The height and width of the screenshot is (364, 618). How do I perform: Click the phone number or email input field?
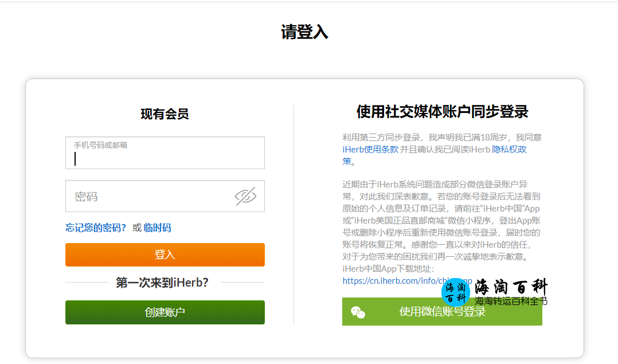pos(165,153)
